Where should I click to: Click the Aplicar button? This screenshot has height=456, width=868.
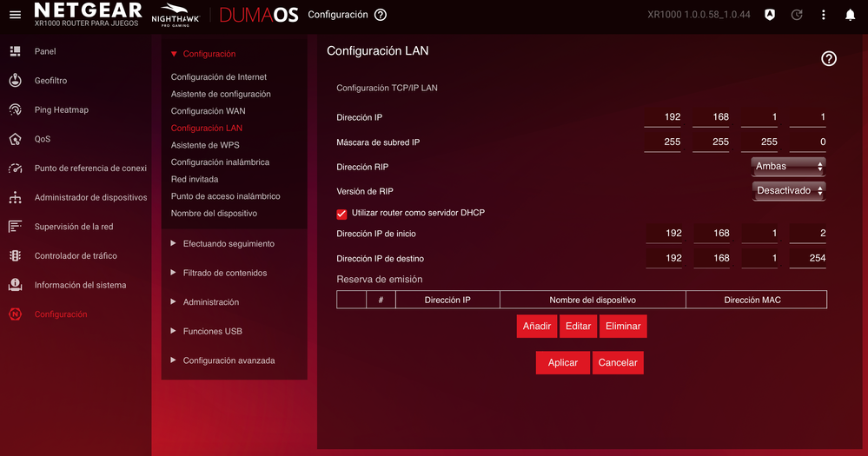(x=562, y=362)
